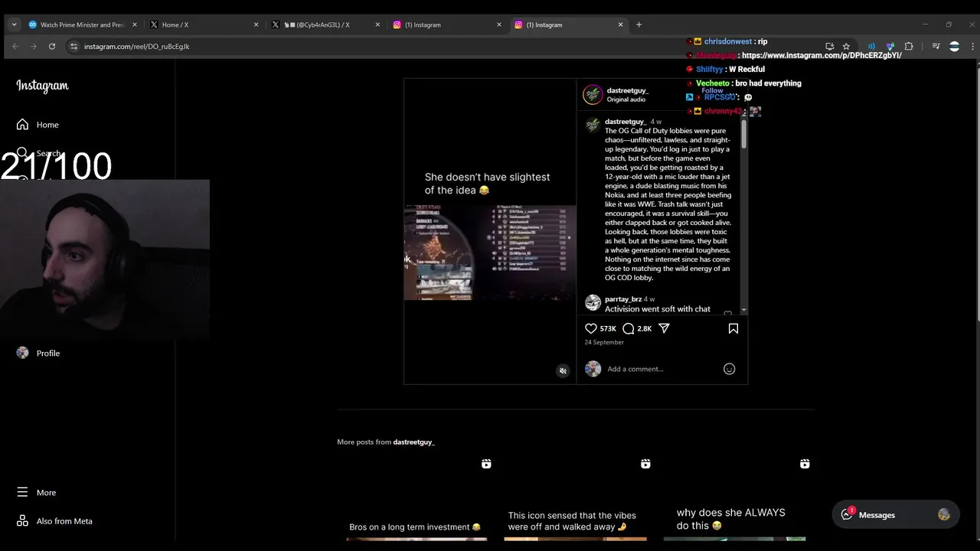Bookmark this page with the star icon

point(846,47)
